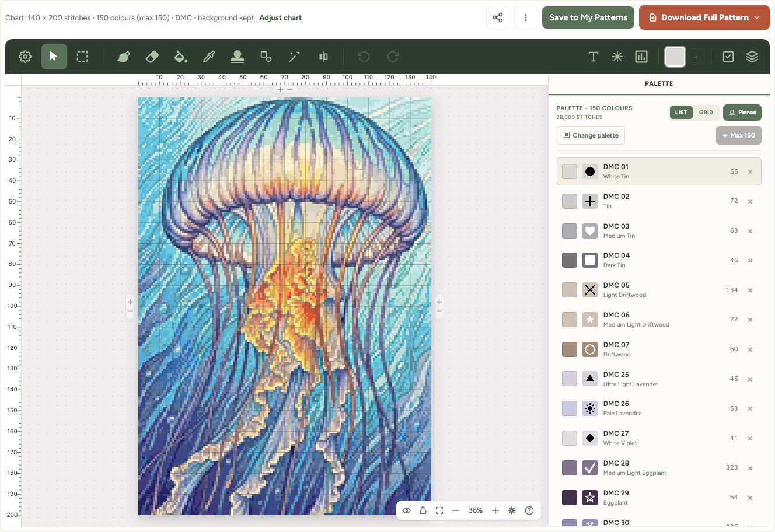The image size is (775, 532).
Task: Choose the shapes tool
Action: tap(266, 57)
